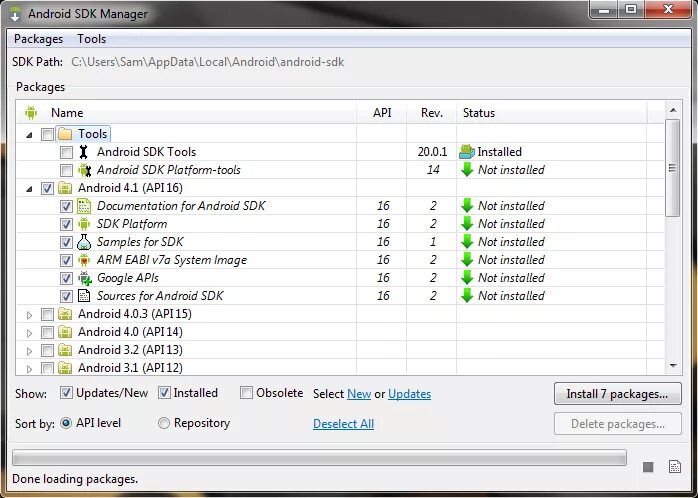Image resolution: width=698 pixels, height=498 pixels.
Task: Click the green arrow in the ARM EABI v7a row
Action: pos(467,260)
